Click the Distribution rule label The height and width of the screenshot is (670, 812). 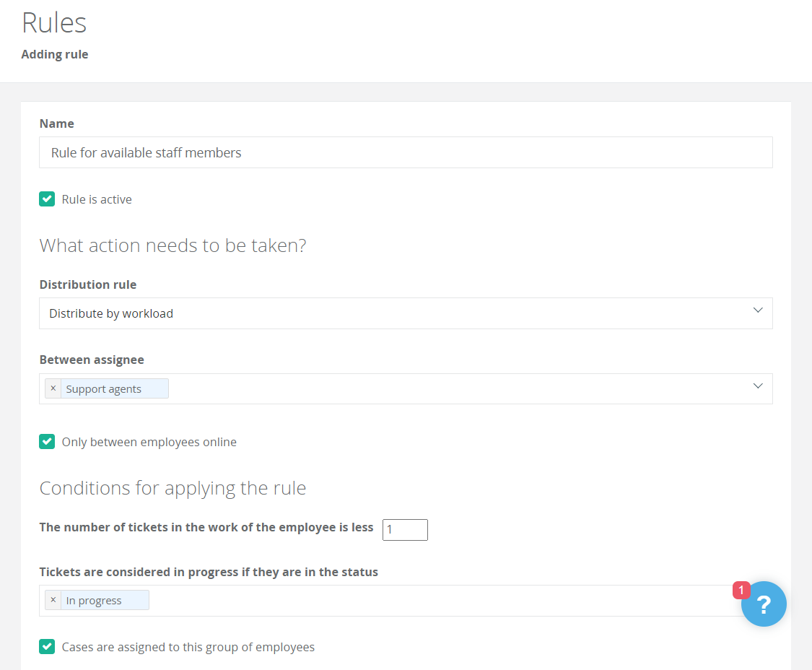[x=88, y=284]
